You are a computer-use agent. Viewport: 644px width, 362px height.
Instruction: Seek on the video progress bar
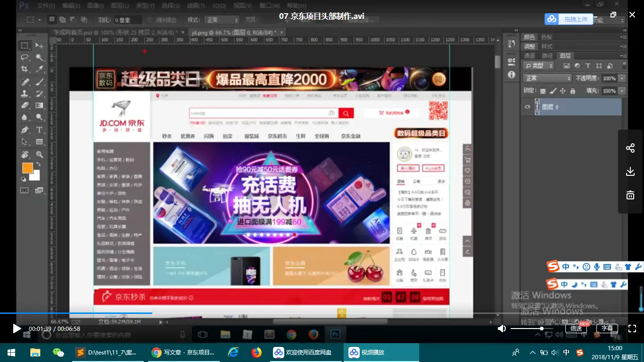point(322,313)
